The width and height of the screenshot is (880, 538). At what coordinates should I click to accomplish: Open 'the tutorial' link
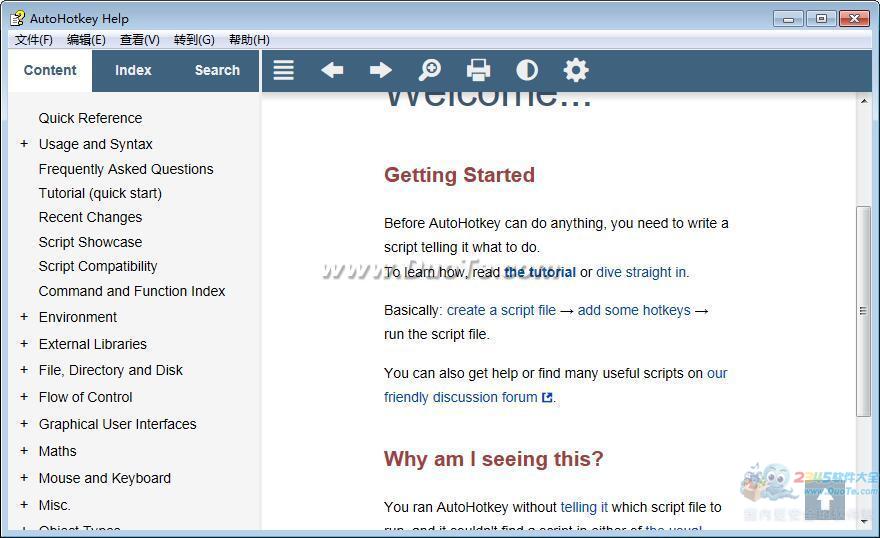(x=540, y=272)
